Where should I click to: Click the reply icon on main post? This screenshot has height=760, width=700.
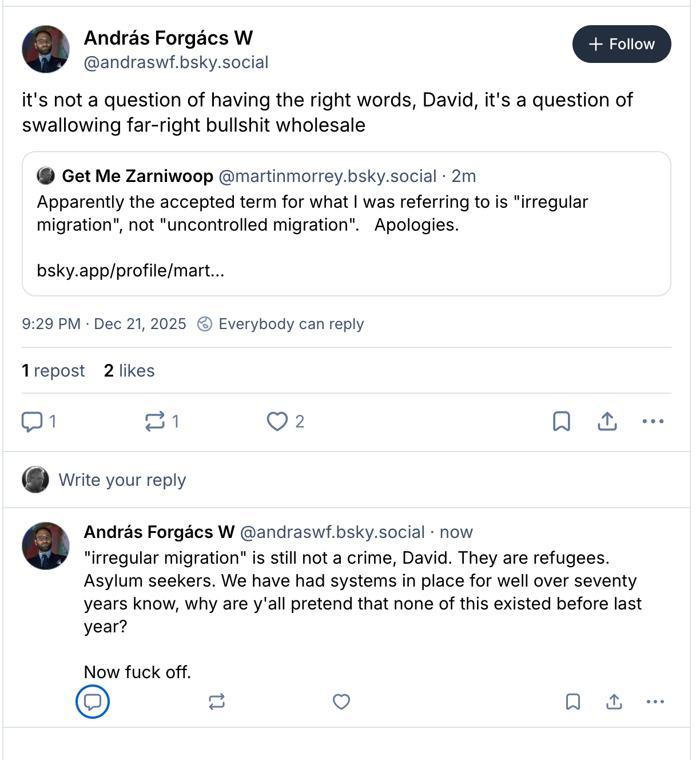(x=32, y=422)
